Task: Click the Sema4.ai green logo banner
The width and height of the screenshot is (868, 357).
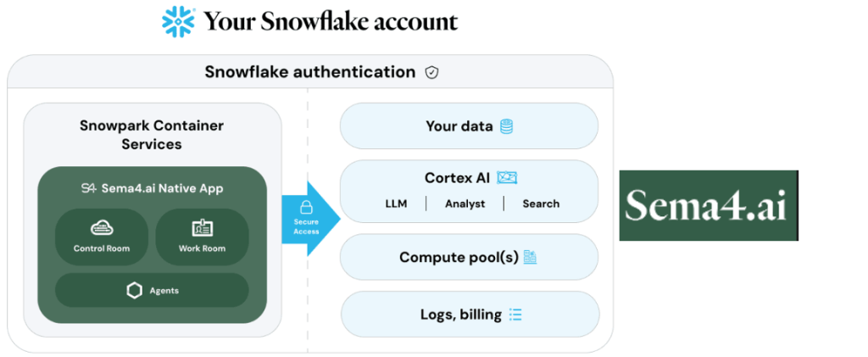Action: pos(709,205)
